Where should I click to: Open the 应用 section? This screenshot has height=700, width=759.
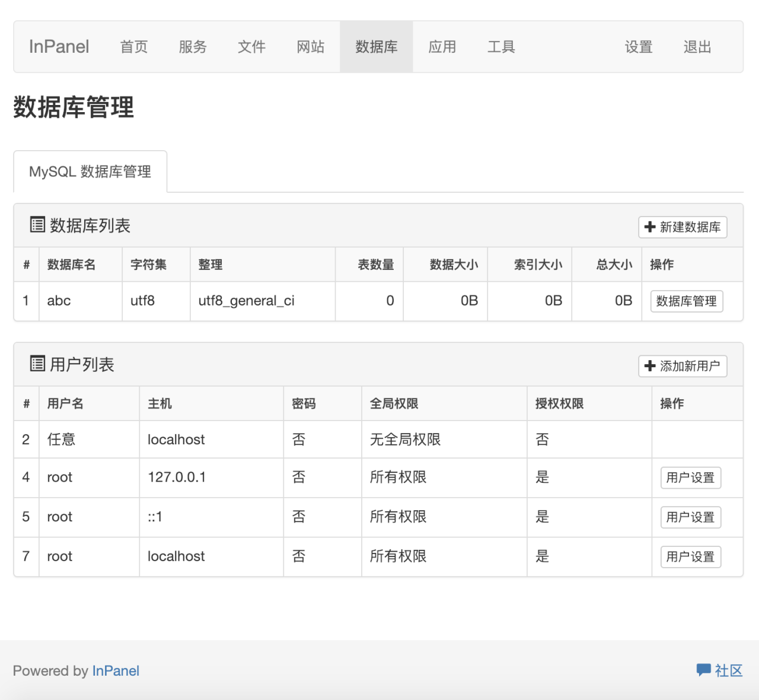click(442, 46)
